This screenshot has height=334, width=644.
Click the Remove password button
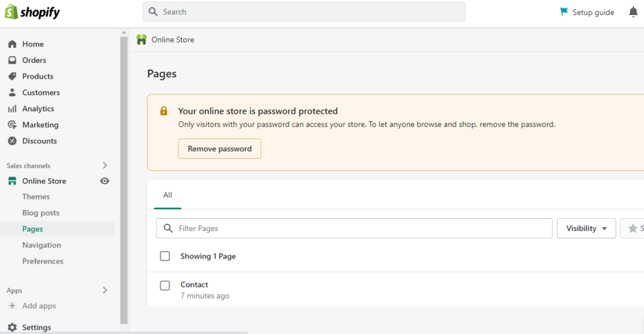[x=219, y=149]
